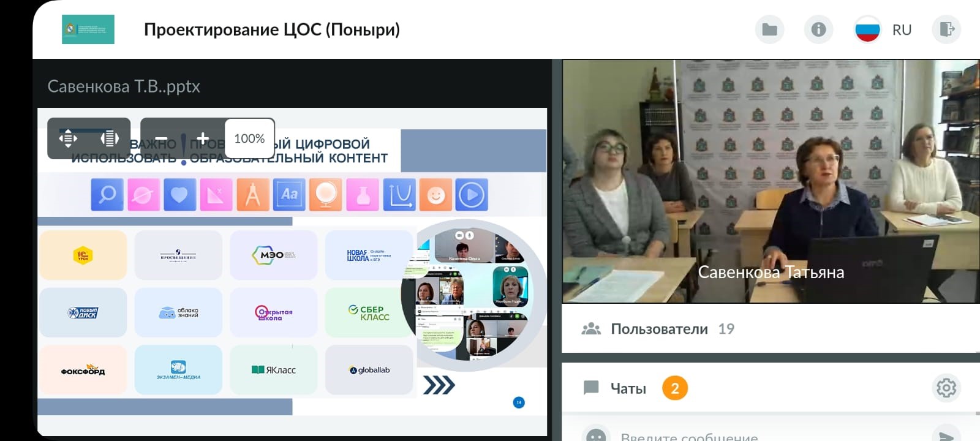Open the users list panel
The width and height of the screenshot is (980, 441).
click(771, 329)
